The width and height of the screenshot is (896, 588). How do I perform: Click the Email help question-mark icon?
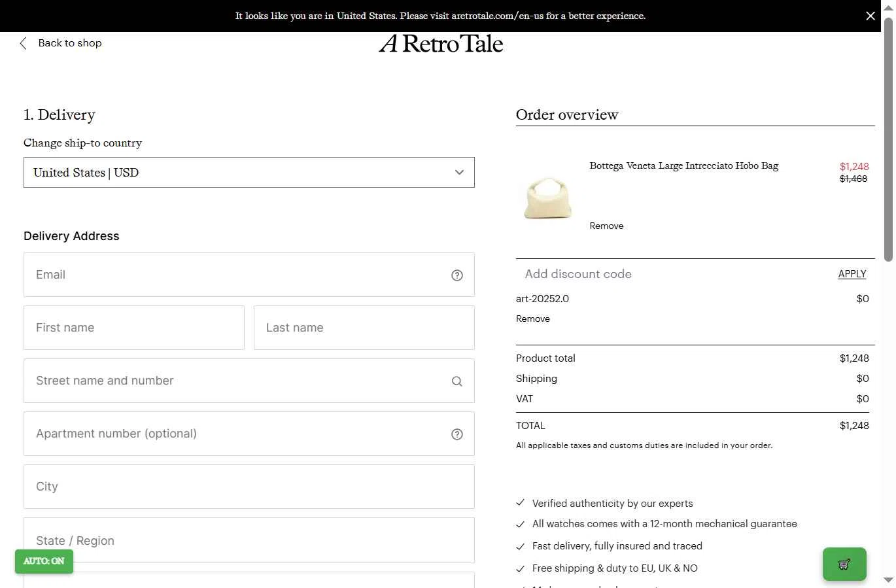(x=457, y=275)
